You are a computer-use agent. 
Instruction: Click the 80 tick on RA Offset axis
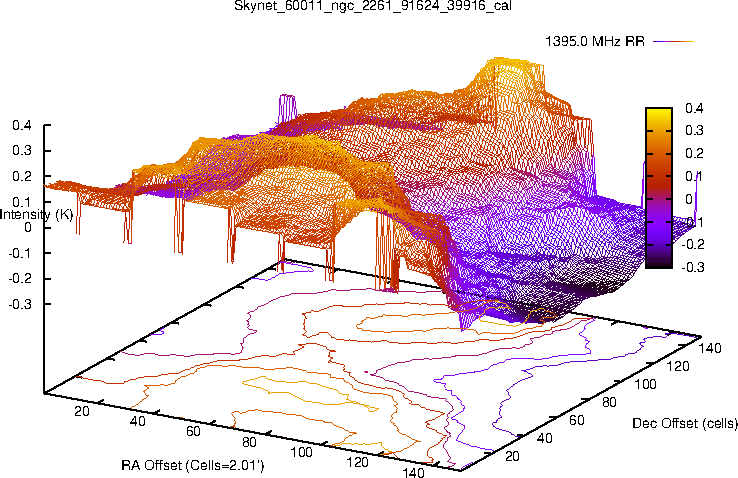(249, 442)
